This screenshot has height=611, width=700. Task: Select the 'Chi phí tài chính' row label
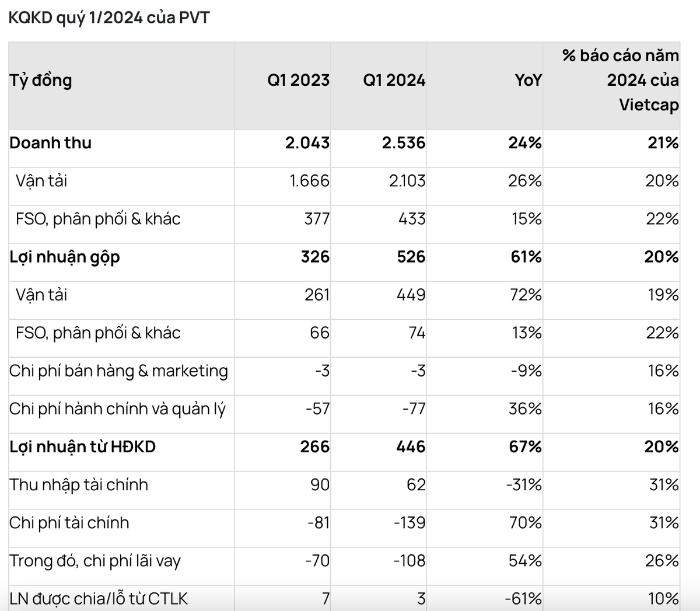coord(69,522)
